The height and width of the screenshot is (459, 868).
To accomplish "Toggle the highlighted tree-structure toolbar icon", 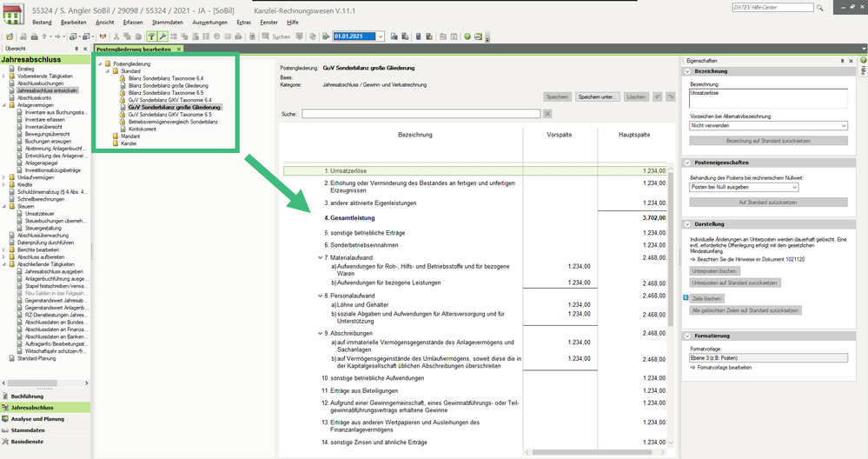I will coord(152,37).
